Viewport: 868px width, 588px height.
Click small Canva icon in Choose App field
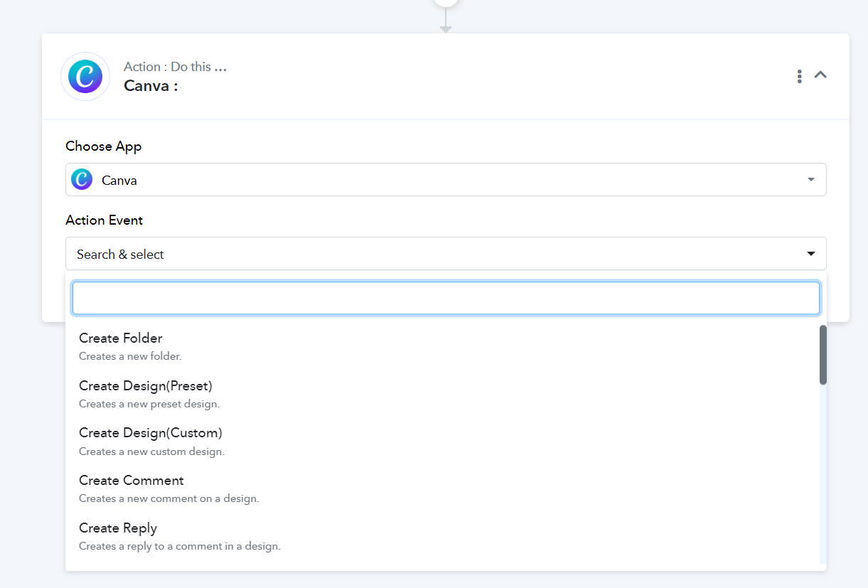coord(82,180)
